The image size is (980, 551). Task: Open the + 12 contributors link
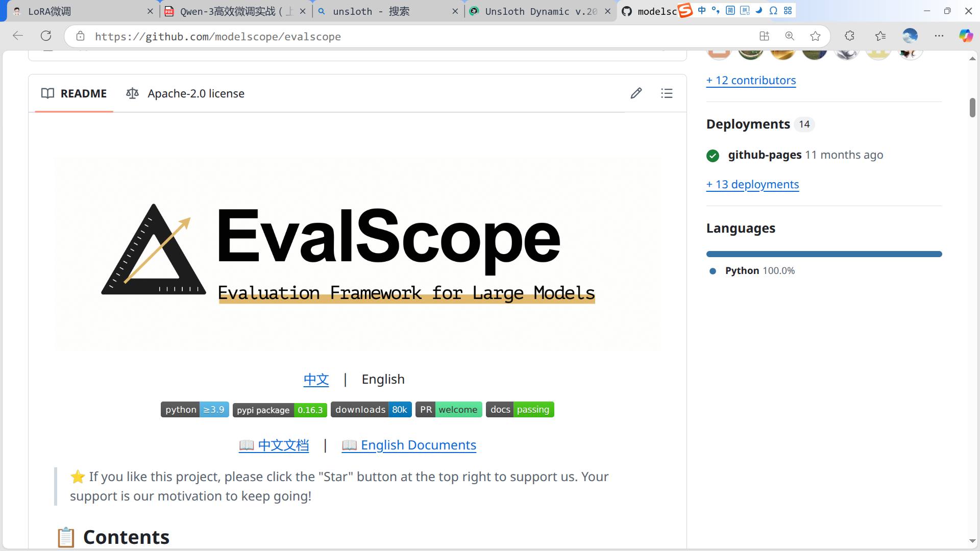(x=751, y=80)
